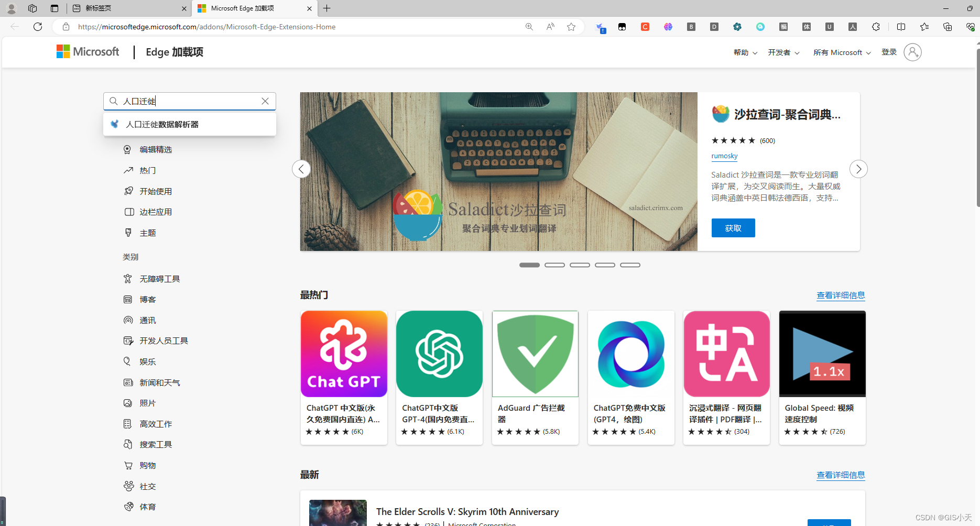Image resolution: width=980 pixels, height=526 pixels.
Task: Select the 人口迁徙数据解析器 suggestion
Action: coord(189,125)
